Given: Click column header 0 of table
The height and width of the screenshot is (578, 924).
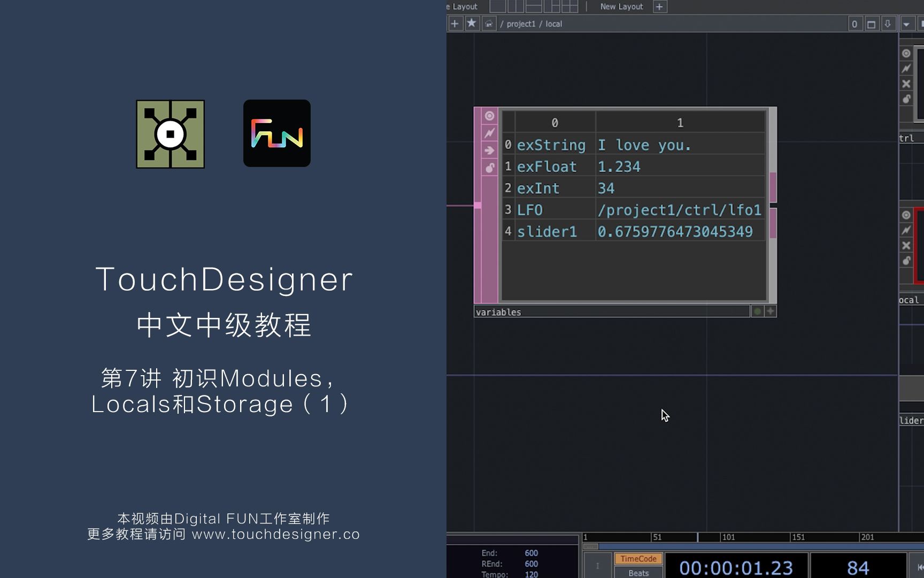Looking at the screenshot, I should (555, 123).
